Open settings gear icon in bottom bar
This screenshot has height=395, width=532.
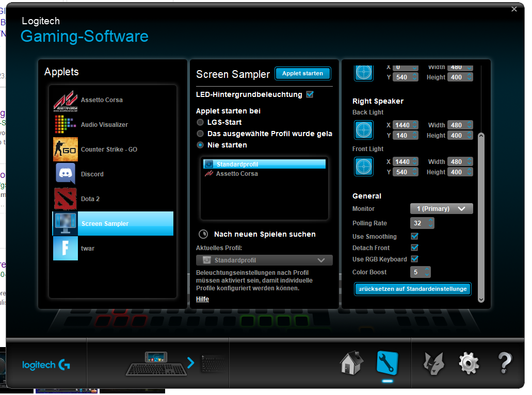point(469,364)
